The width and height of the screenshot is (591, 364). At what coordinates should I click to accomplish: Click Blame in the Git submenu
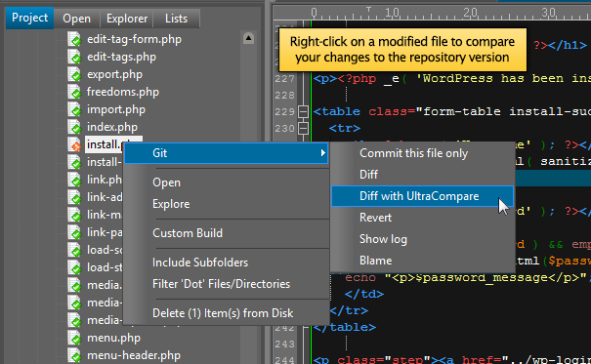click(x=375, y=261)
